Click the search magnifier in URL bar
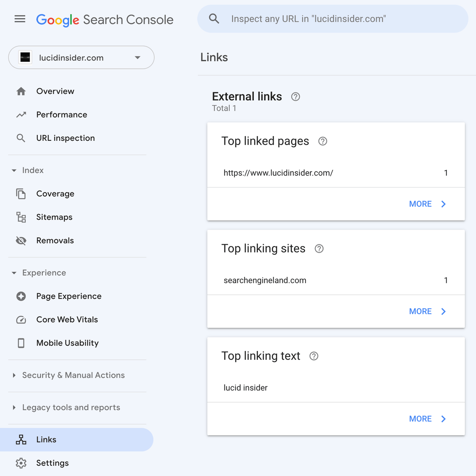476x476 pixels. (214, 19)
